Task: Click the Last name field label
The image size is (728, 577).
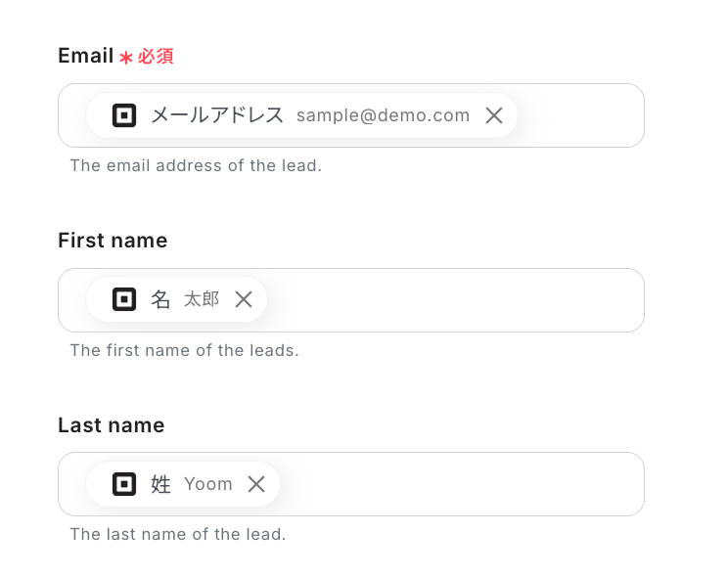Action: point(111,425)
